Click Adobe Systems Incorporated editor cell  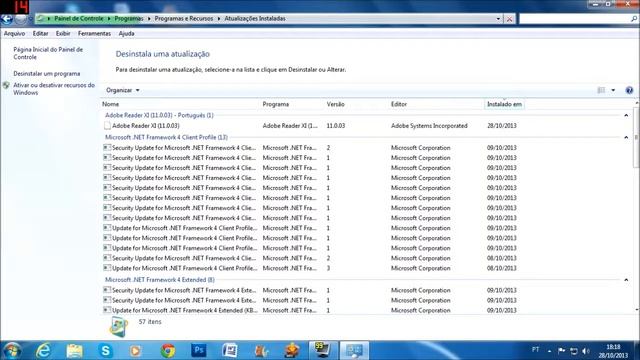pos(429,126)
